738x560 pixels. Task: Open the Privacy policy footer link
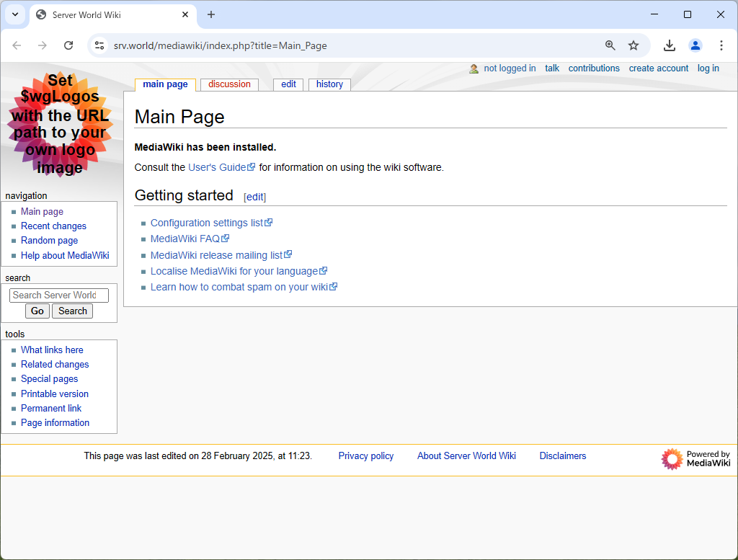coord(365,456)
